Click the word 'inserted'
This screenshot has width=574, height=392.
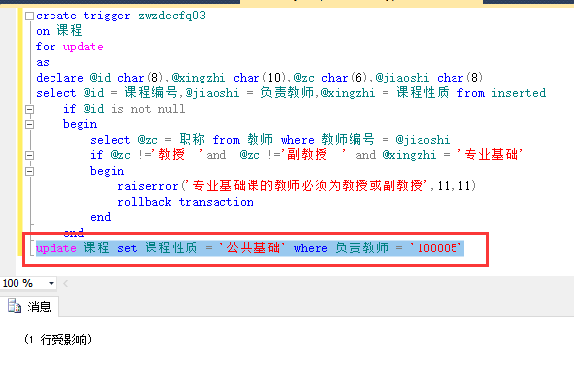click(x=519, y=93)
